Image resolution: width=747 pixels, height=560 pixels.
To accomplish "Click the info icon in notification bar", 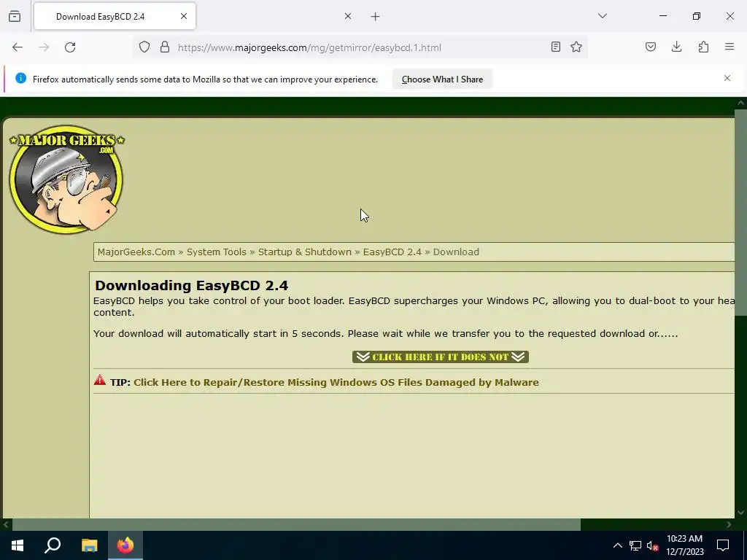I will [x=20, y=78].
